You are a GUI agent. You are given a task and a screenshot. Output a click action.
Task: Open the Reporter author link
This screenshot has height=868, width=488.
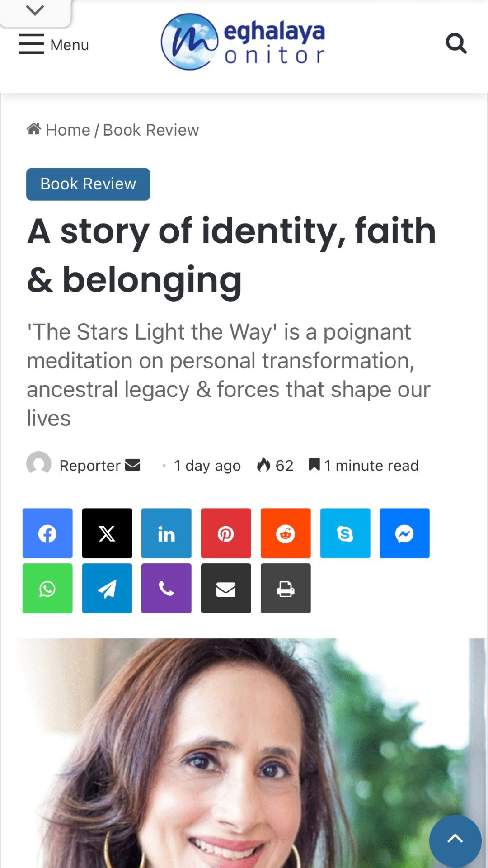click(x=90, y=466)
